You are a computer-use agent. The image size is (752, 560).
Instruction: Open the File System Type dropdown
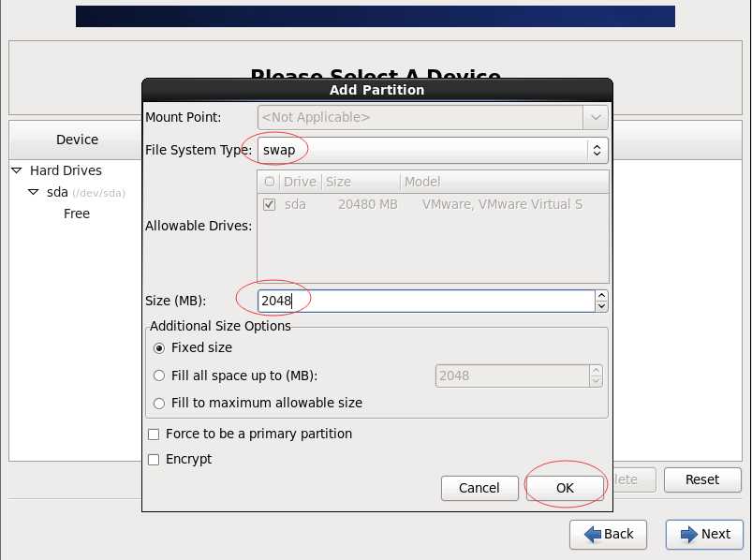(433, 150)
